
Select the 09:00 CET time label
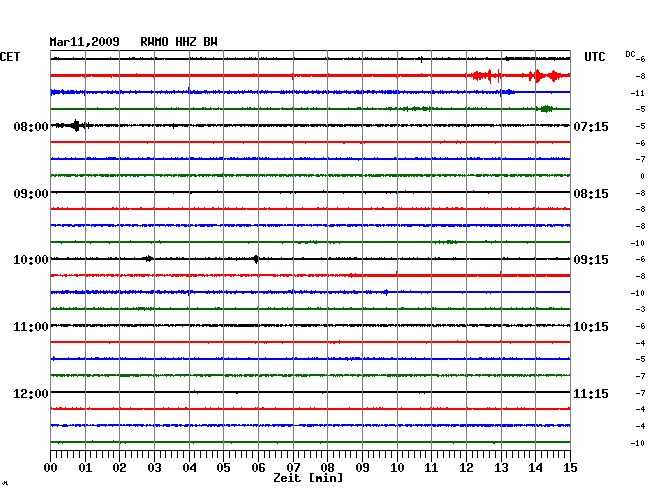(x=31, y=194)
